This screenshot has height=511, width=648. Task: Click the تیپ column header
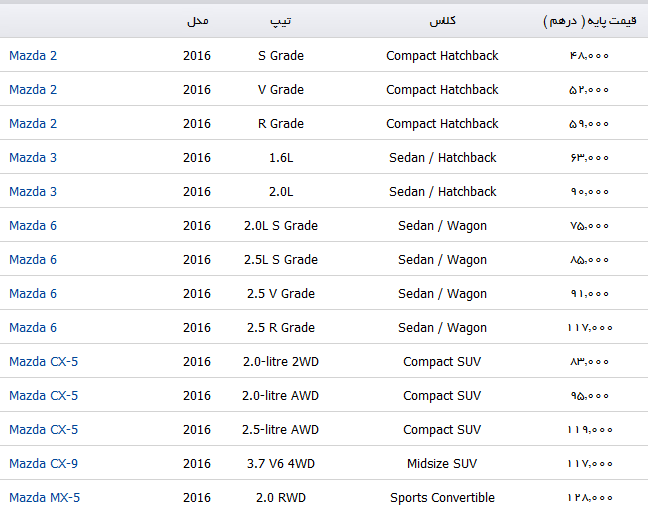(x=281, y=21)
